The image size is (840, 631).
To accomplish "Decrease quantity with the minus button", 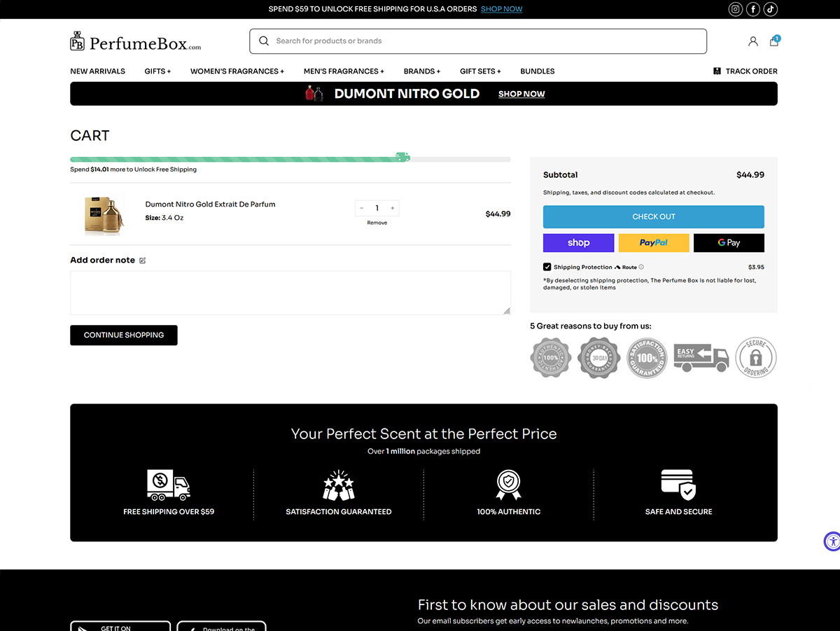I will (x=362, y=208).
